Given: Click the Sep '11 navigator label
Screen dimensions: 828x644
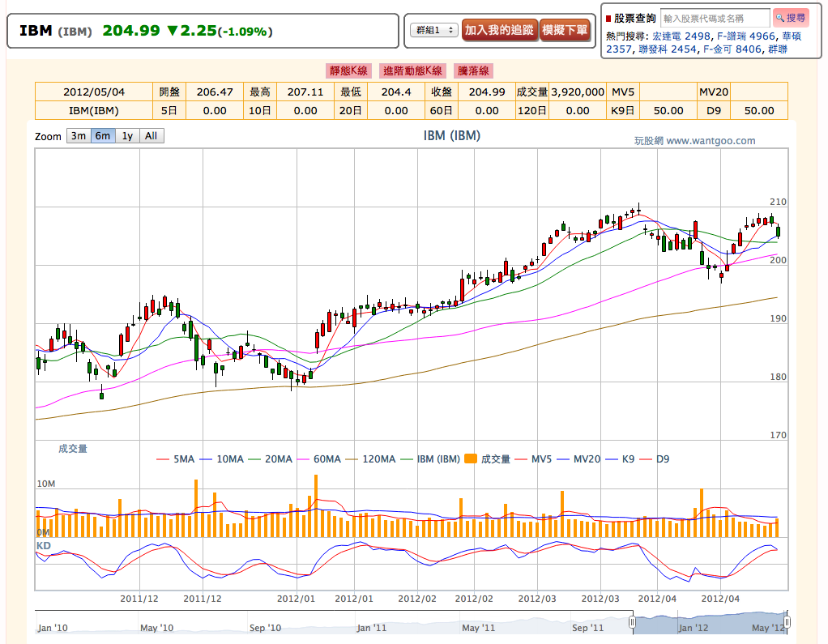Looking at the screenshot, I should click(587, 628).
